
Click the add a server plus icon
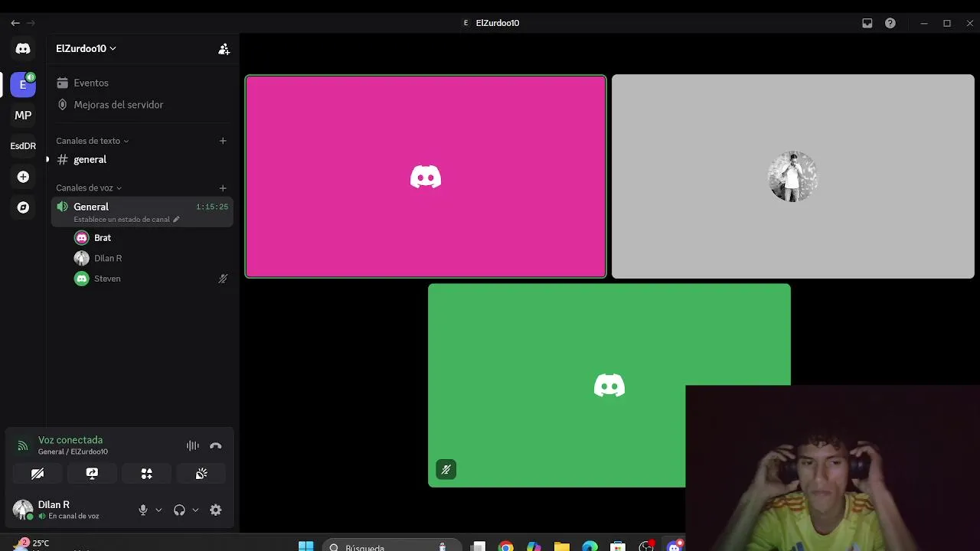(23, 177)
